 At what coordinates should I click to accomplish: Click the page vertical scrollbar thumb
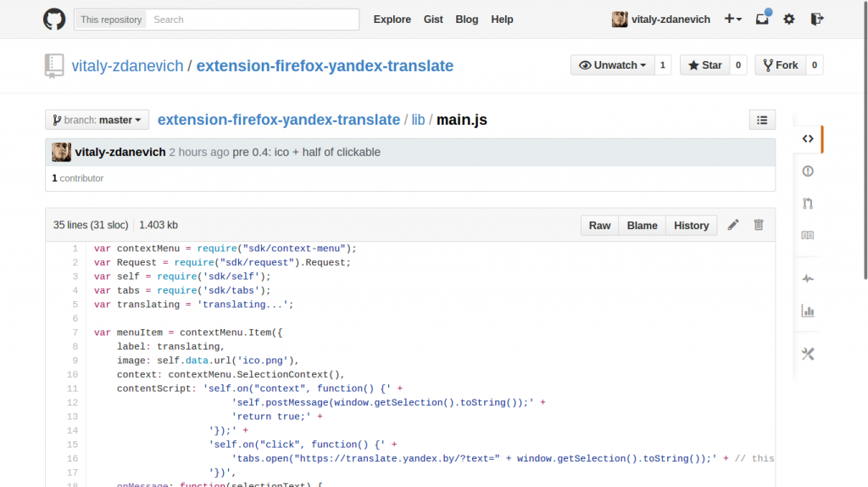point(865,140)
